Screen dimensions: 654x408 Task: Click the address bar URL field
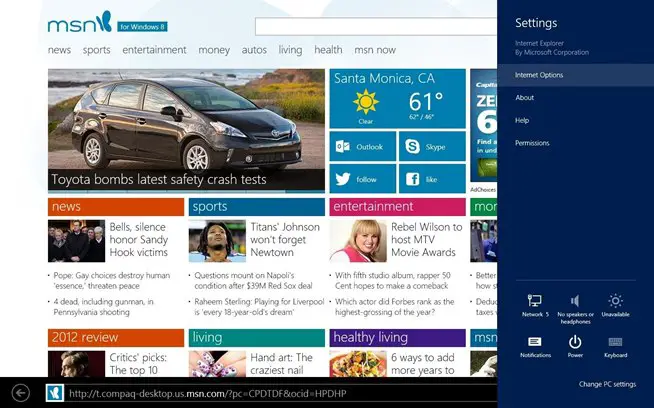point(282,393)
